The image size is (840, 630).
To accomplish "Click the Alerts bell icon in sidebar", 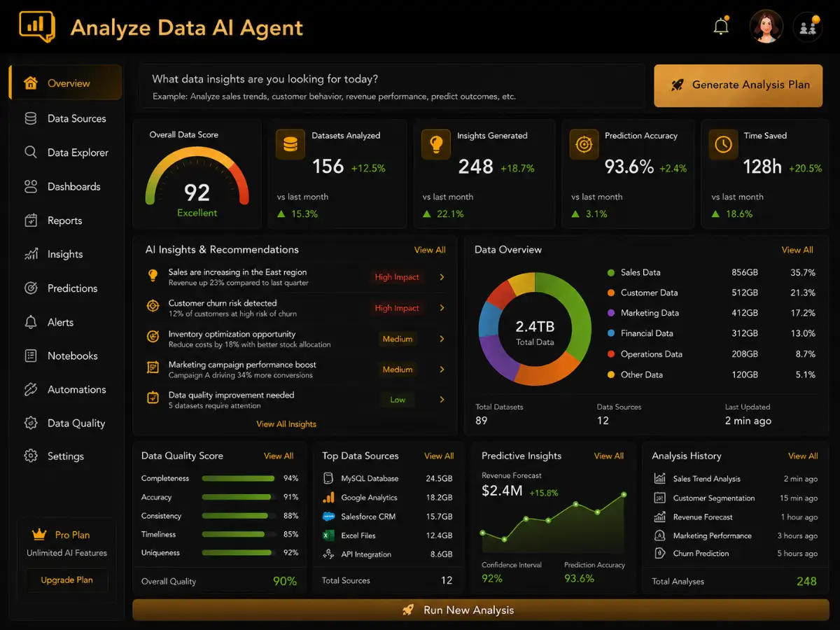I will click(31, 322).
